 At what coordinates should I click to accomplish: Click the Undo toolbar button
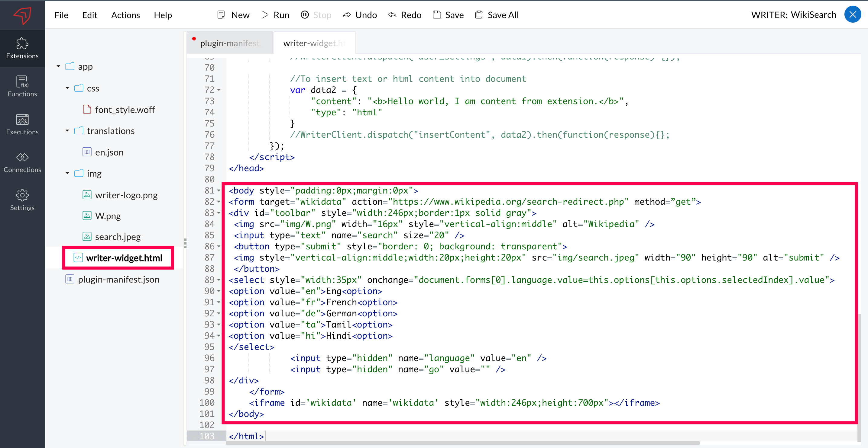360,15
